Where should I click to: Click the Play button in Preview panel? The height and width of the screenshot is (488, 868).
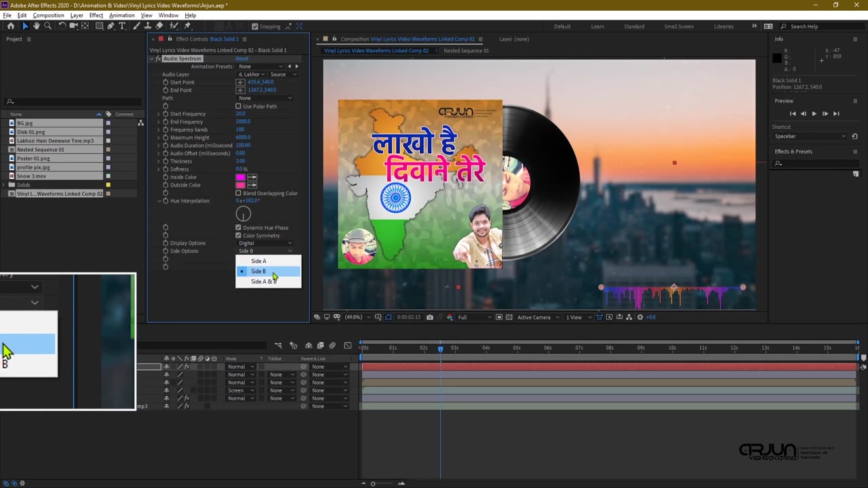[814, 114]
